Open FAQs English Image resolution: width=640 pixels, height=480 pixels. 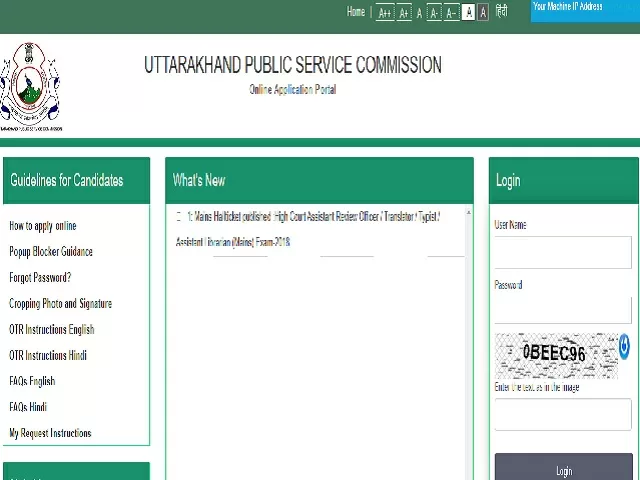click(x=32, y=381)
